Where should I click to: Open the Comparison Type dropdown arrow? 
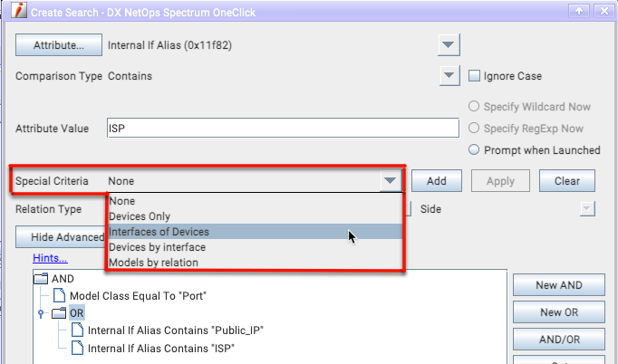coord(450,76)
